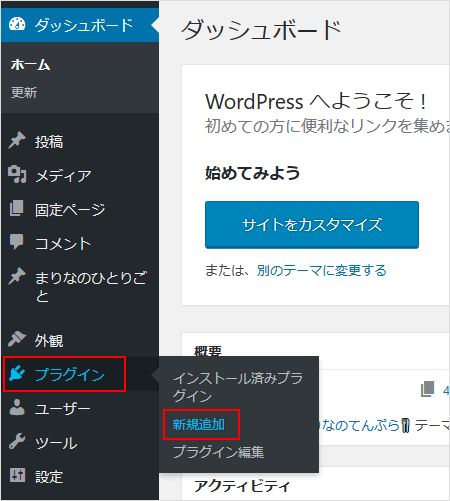Click the サイトをカスタマイズ button
The image size is (450, 501).
point(312,225)
